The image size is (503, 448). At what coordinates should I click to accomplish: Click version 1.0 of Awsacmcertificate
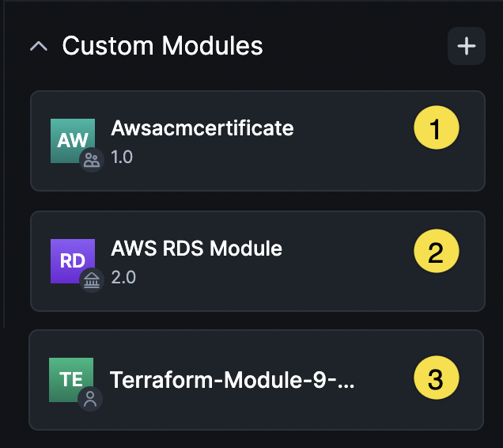[x=122, y=157]
